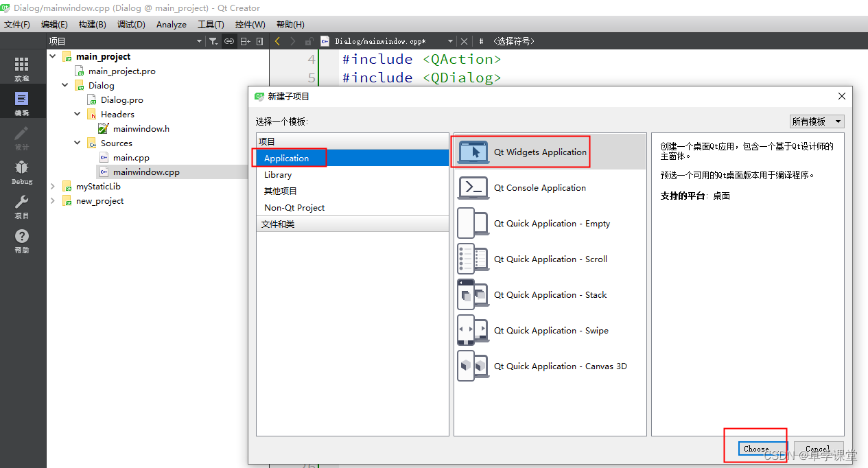Click the Headers folder icon
The height and width of the screenshot is (468, 868).
[x=91, y=114]
